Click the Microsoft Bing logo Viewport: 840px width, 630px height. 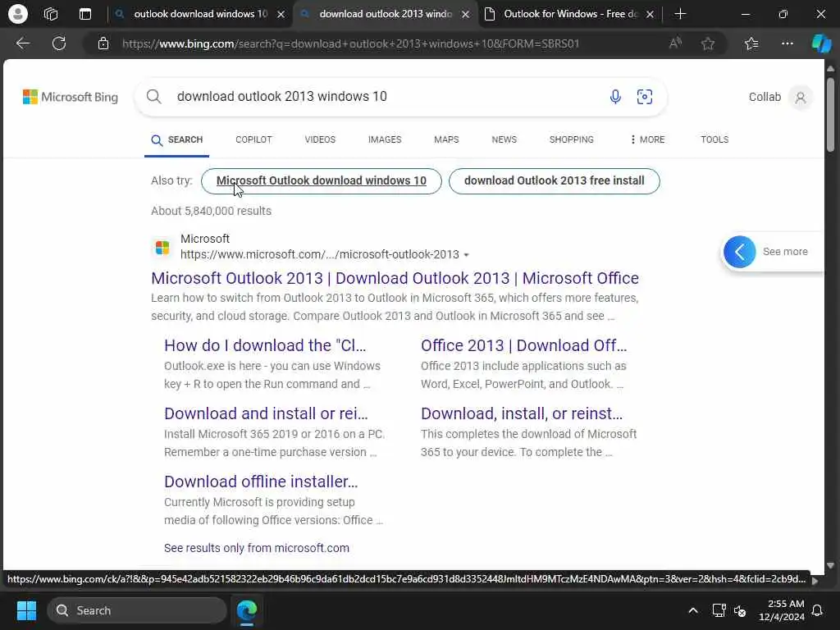71,97
